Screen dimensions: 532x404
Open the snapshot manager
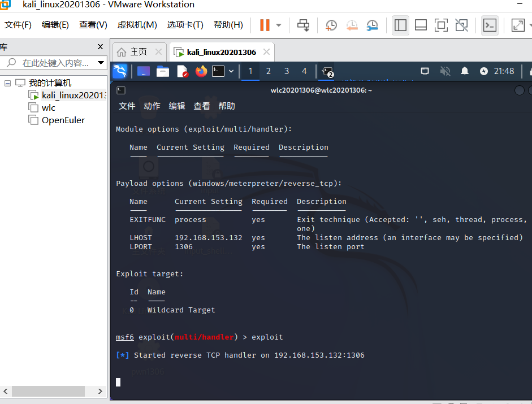372,25
